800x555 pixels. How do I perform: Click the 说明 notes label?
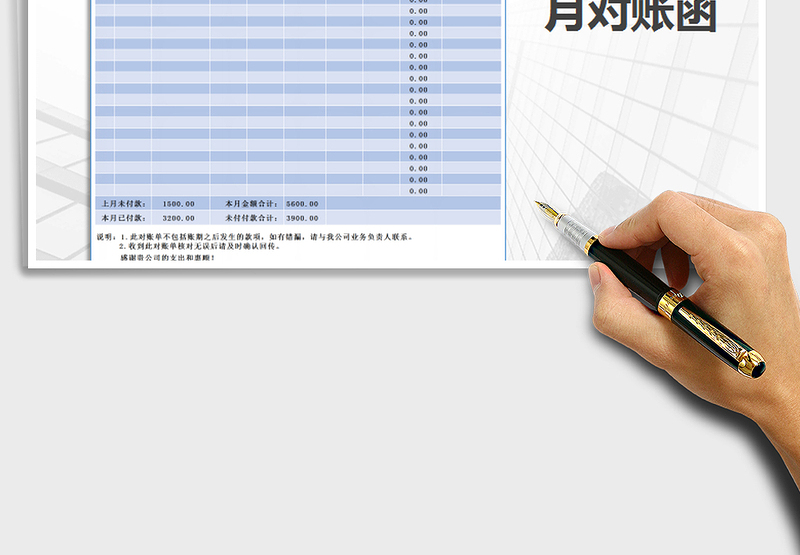106,237
